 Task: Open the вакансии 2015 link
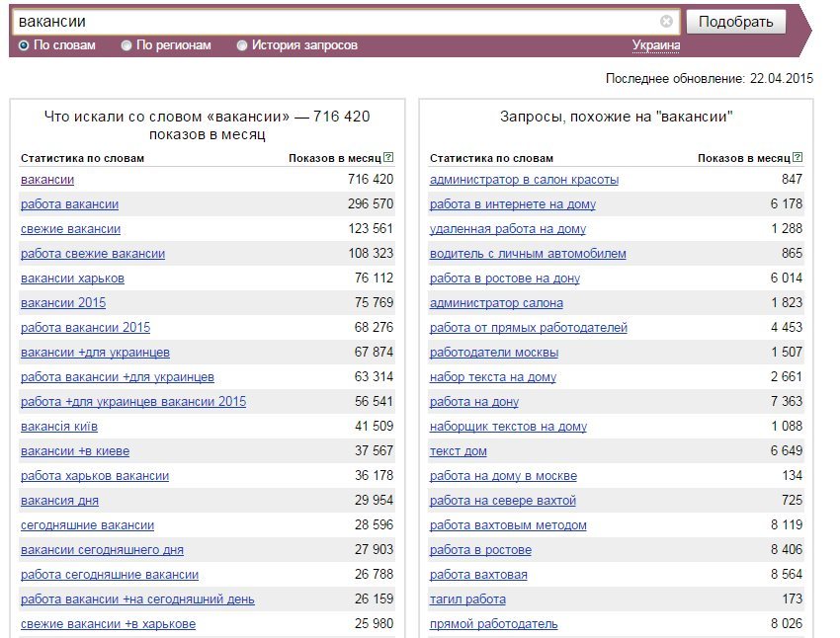point(63,303)
